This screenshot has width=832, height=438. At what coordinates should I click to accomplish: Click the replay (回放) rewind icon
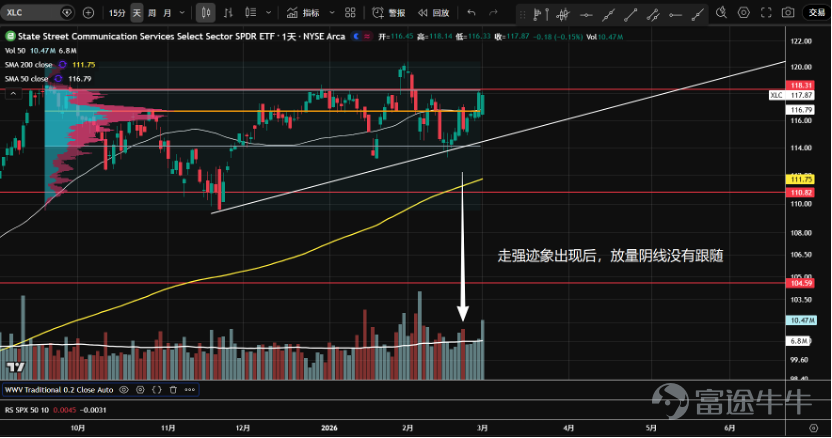pyautogui.click(x=422, y=13)
